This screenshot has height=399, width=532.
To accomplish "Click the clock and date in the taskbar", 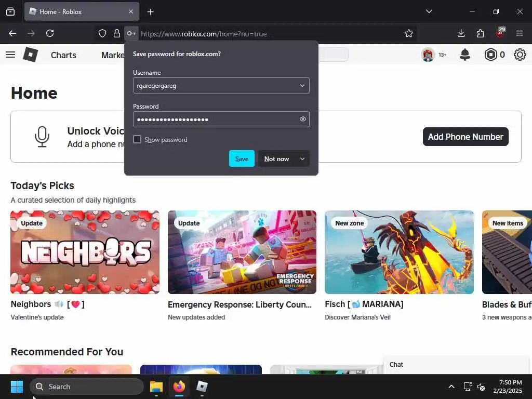I will pyautogui.click(x=508, y=387).
